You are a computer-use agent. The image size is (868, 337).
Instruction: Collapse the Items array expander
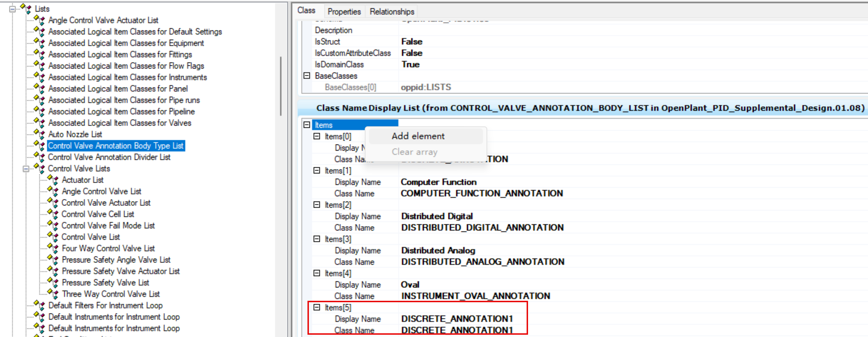[x=307, y=125]
